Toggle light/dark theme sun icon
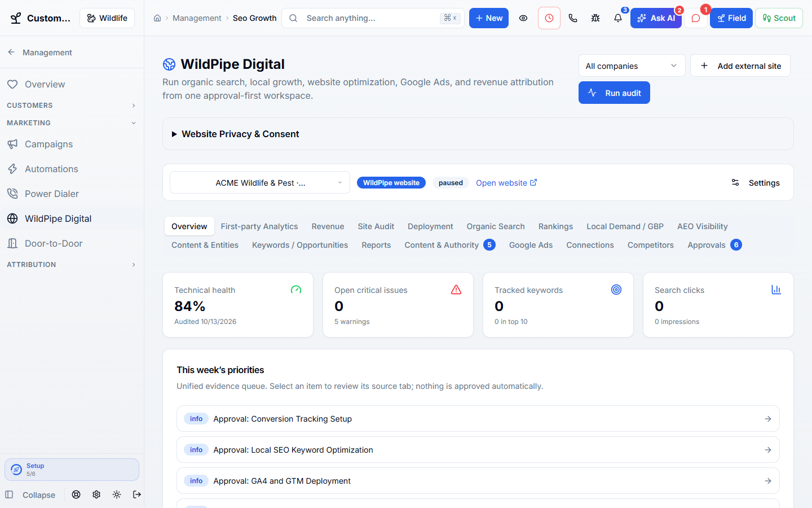The height and width of the screenshot is (508, 812). (117, 494)
